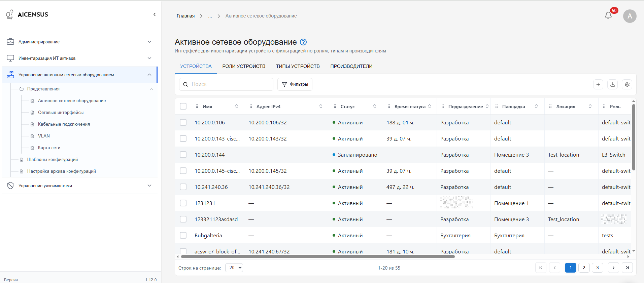This screenshot has width=644, height=283.
Task: Click the Управление уязвимостями shield icon
Action: pyautogui.click(x=10, y=186)
